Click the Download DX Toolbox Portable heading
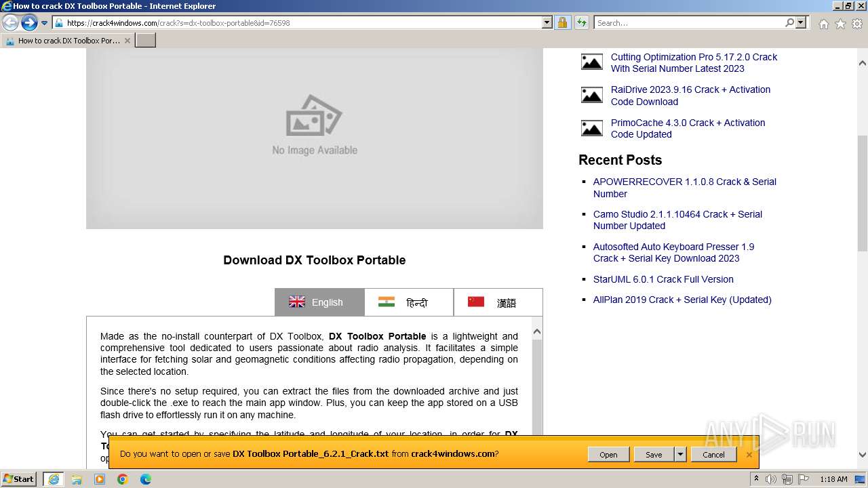The width and height of the screenshot is (868, 488). tap(315, 260)
